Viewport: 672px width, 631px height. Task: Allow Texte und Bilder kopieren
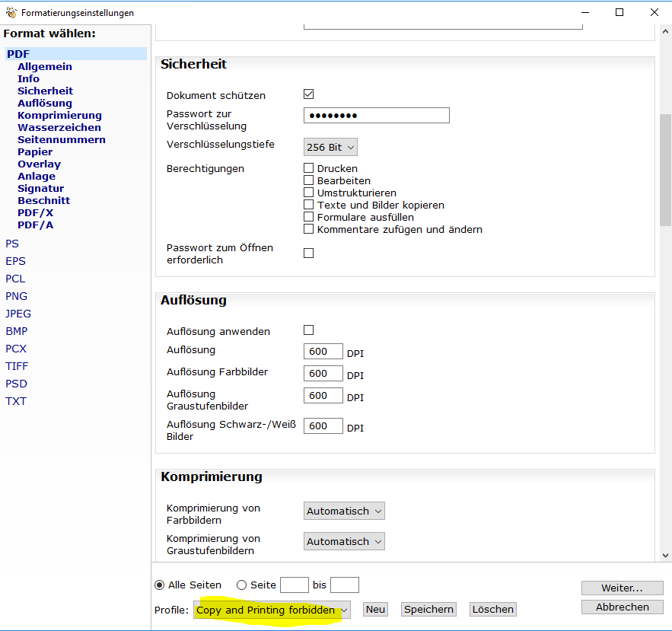point(308,205)
